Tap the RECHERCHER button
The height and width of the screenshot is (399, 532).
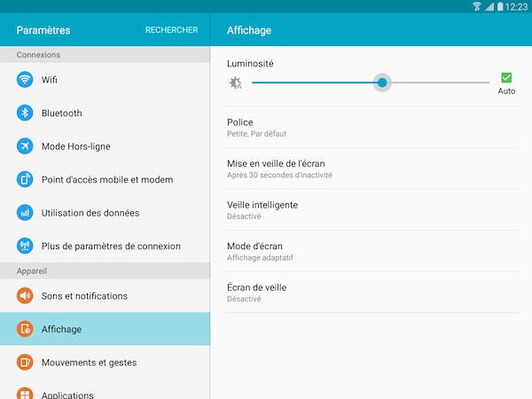[x=172, y=30]
